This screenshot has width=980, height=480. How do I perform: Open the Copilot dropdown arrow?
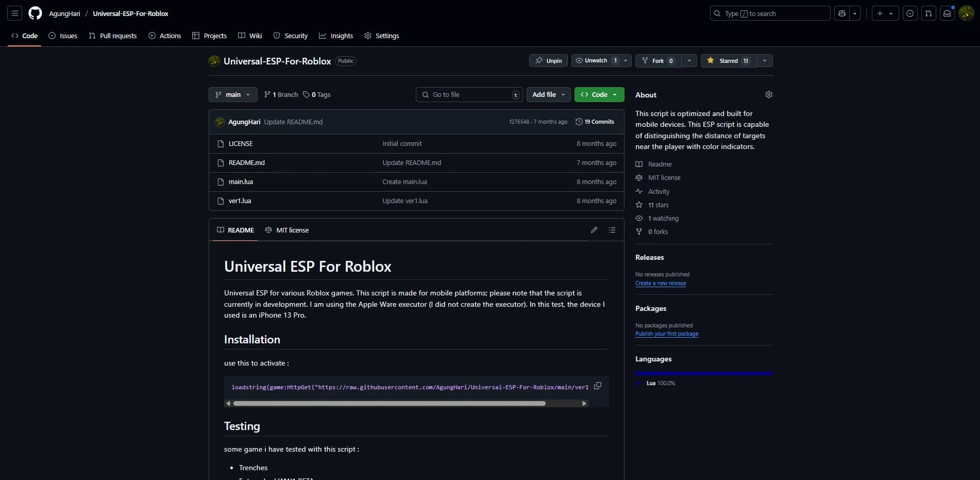tap(855, 13)
